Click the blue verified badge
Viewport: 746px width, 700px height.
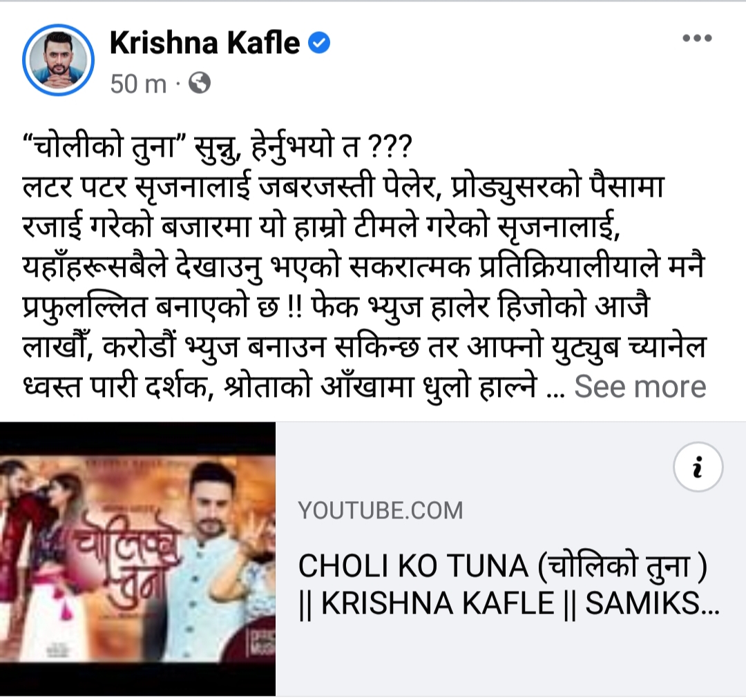click(x=319, y=43)
